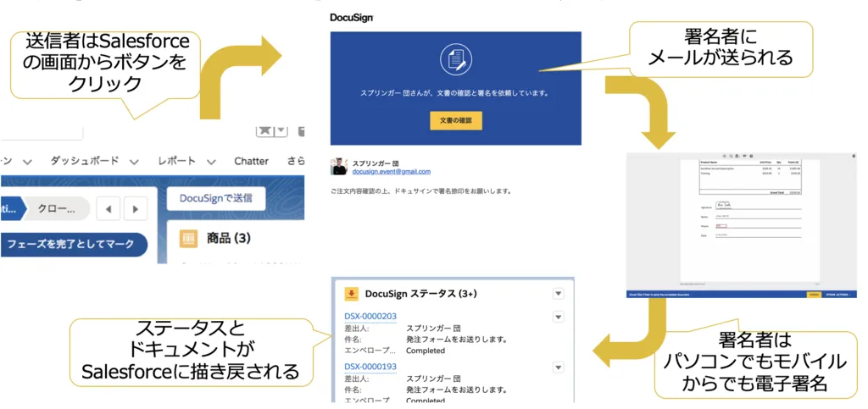Click the help icon in the signing toolbar
Viewport: 868px width, 409px height.
tap(751, 157)
